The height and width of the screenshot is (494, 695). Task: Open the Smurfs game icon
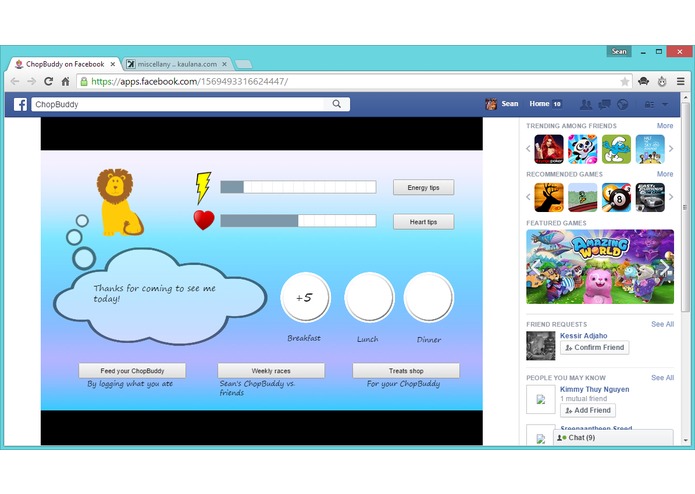(616, 149)
